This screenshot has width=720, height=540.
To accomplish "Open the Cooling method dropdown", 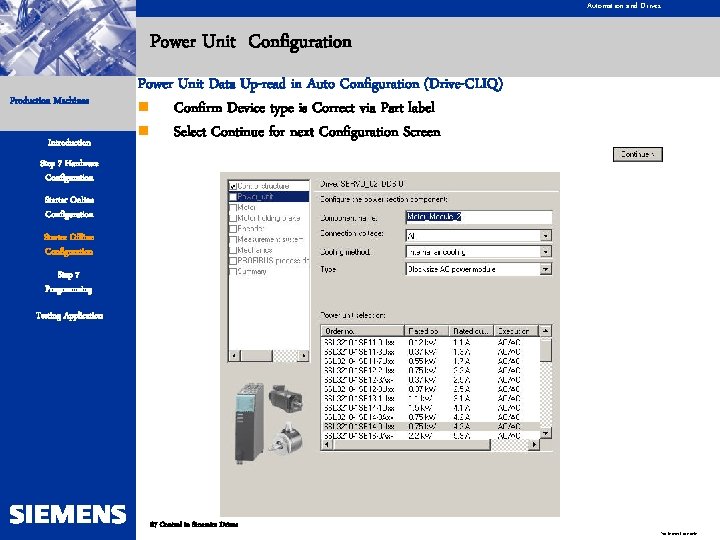I will pyautogui.click(x=545, y=252).
